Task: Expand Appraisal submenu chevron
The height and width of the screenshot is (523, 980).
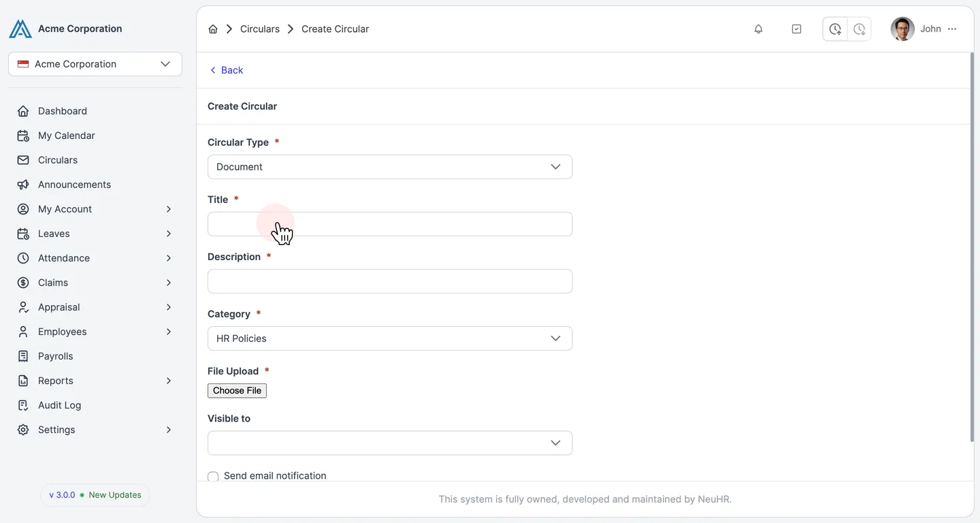Action: 168,307
